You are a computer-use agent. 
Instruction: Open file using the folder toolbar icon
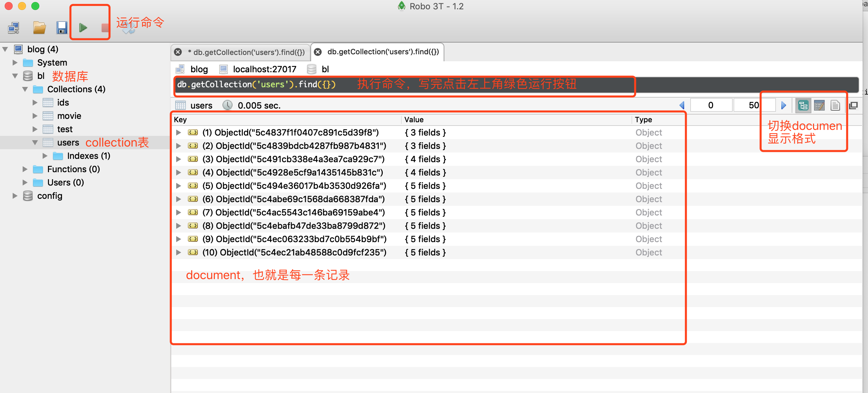coord(39,28)
